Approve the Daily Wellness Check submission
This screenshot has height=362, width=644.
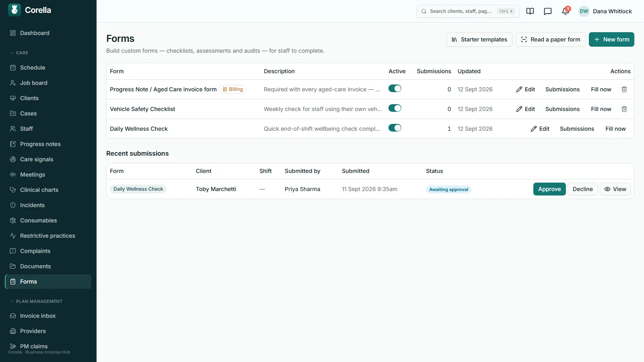549,189
